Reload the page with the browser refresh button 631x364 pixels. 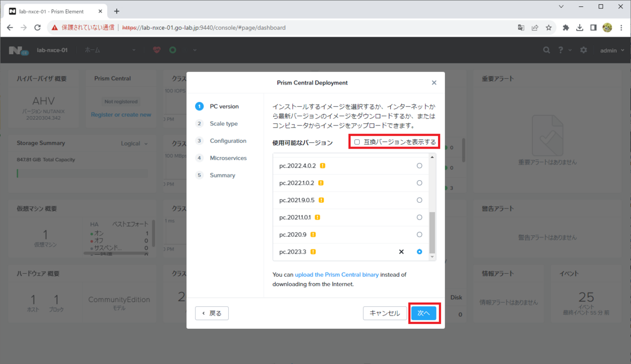pyautogui.click(x=37, y=27)
